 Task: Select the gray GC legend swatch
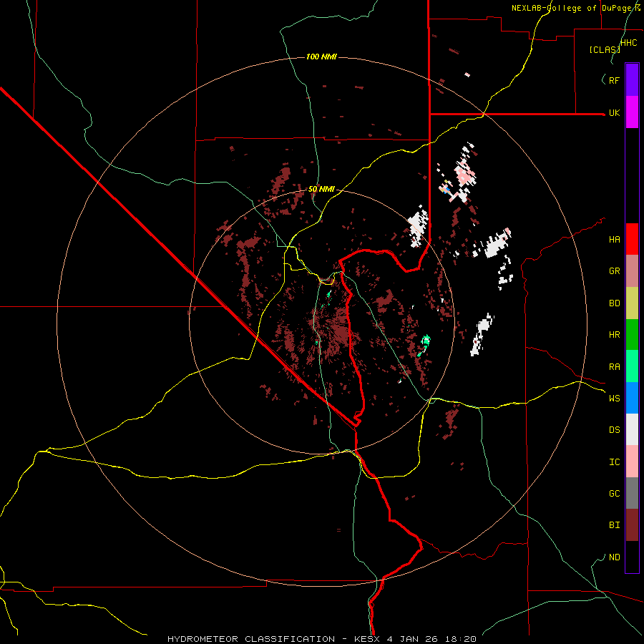632,493
